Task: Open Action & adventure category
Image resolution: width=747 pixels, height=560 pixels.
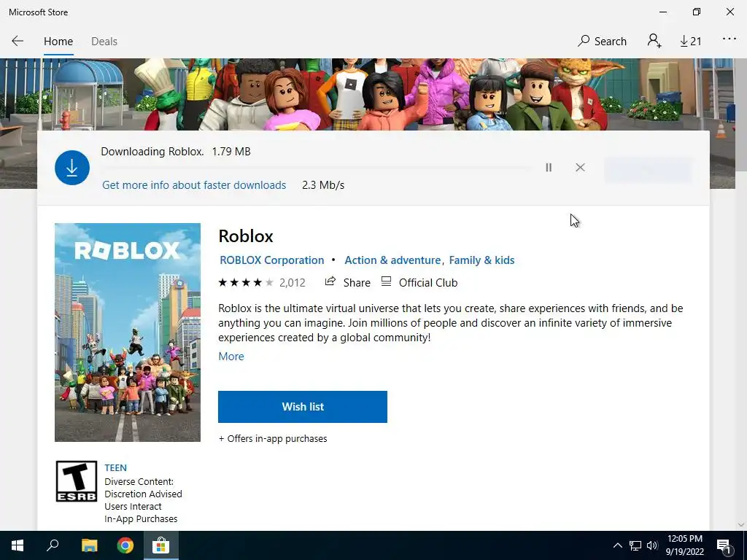Action: tap(392, 260)
